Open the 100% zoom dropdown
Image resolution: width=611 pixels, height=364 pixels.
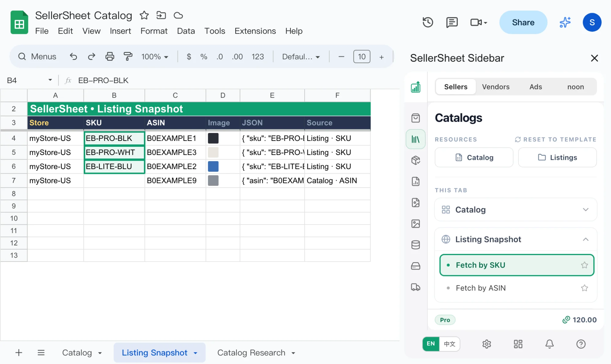tap(155, 57)
